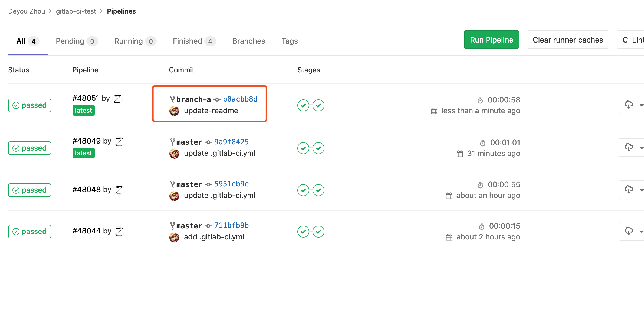This screenshot has height=318, width=644.
Task: Switch to the Branches tab
Action: point(249,41)
